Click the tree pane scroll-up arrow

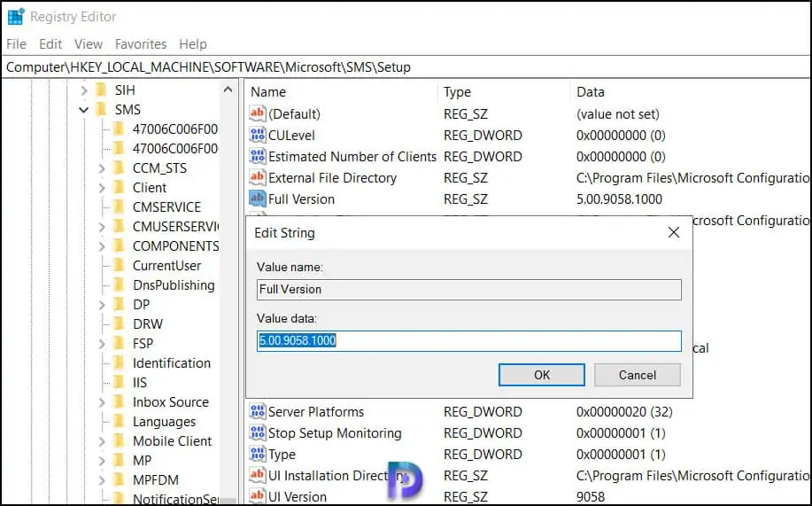[x=228, y=90]
